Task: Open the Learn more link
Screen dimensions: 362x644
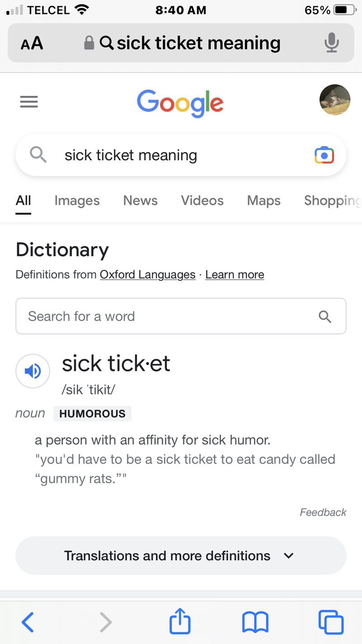Action: point(234,275)
